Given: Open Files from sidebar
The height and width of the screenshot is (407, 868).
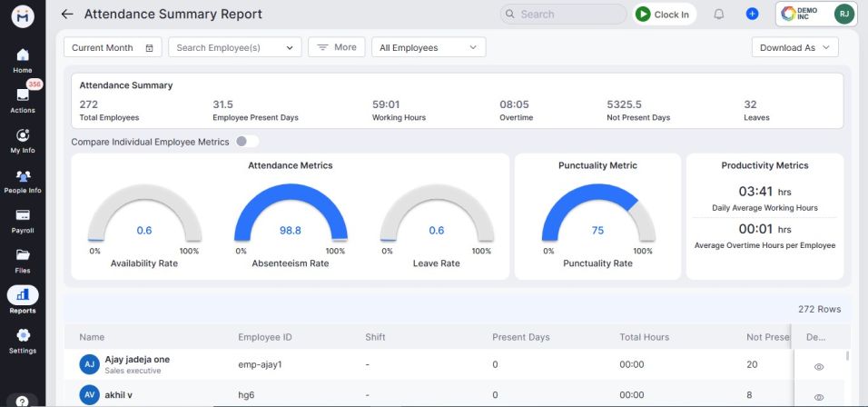Looking at the screenshot, I should coord(23,260).
